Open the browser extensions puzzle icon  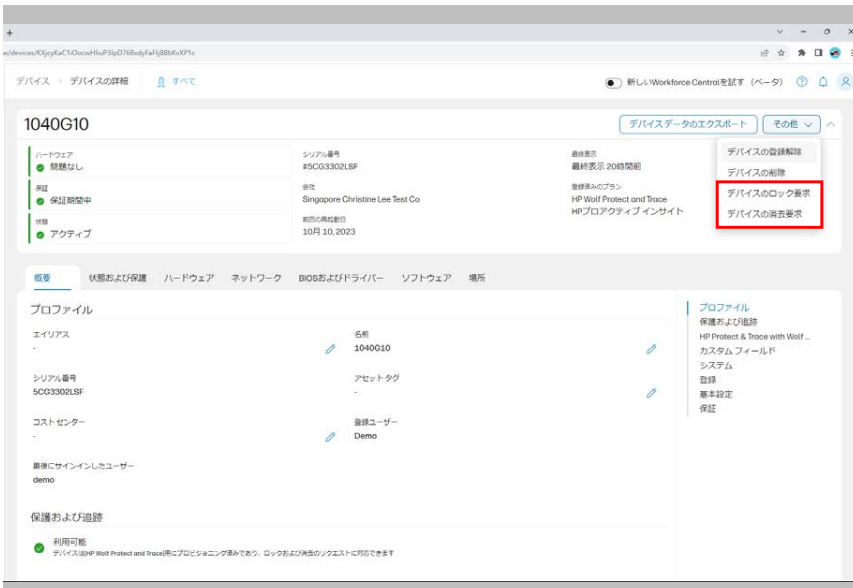point(801,53)
